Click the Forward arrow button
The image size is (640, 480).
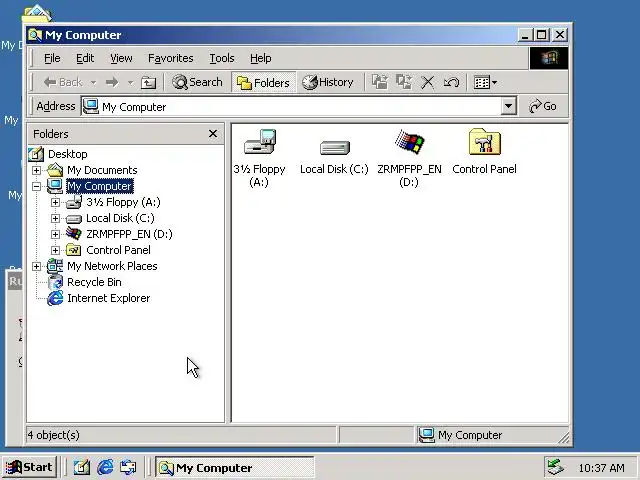pos(112,82)
